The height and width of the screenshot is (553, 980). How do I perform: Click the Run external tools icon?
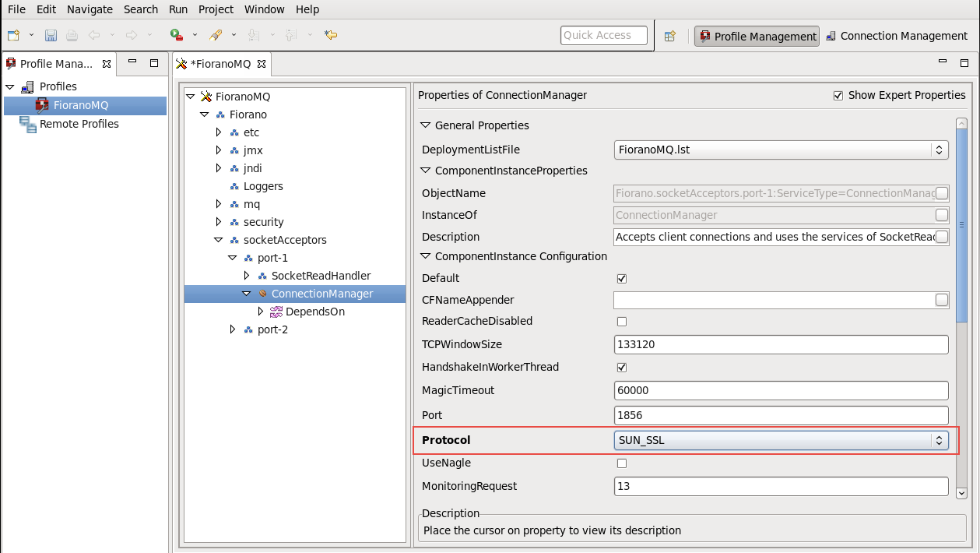coord(177,35)
